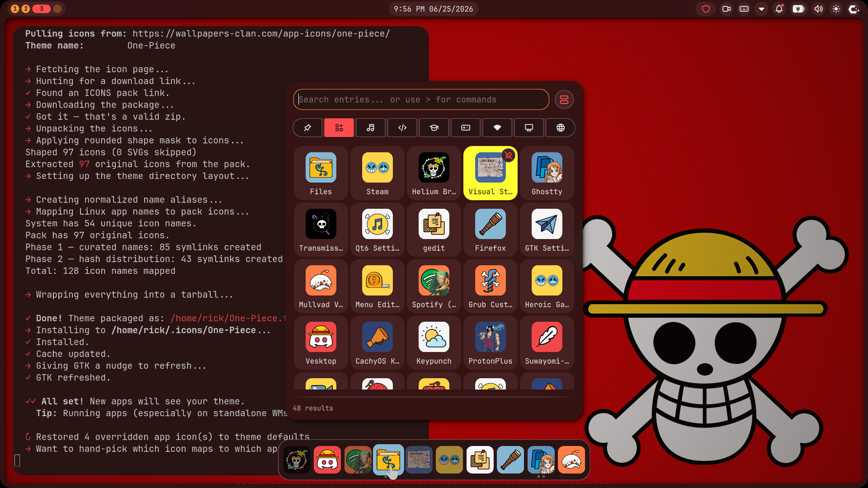
Task: Open the volume control icon
Action: tap(818, 9)
